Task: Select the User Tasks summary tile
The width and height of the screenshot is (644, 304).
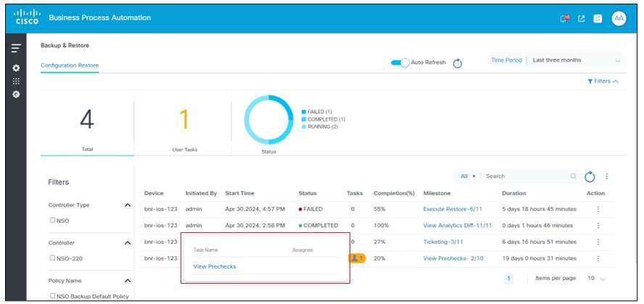Action: [184, 126]
